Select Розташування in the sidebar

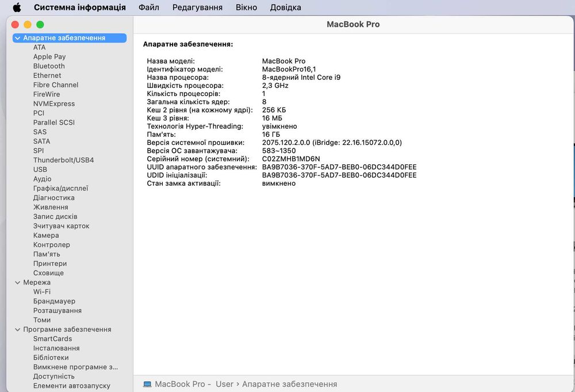57,310
